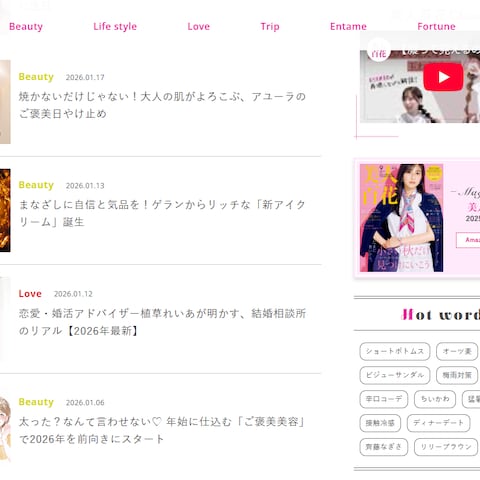Screen dimensions: 480x480
Task: Click date text 2026.01.13
Action: click(85, 186)
